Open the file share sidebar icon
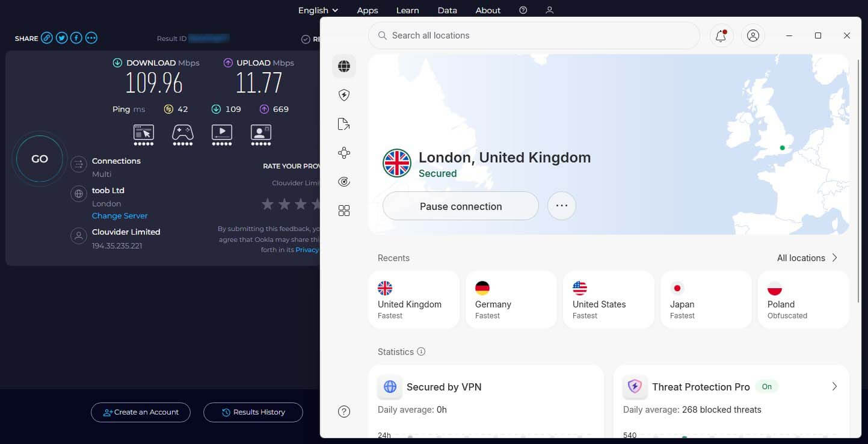Screen dimensions: 868x444 (x=344, y=124)
